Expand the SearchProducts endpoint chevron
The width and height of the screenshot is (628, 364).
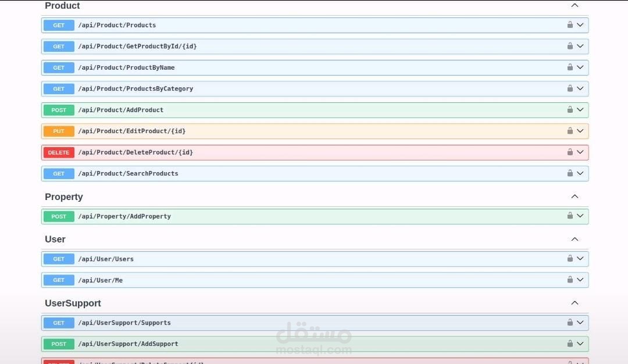pos(580,173)
